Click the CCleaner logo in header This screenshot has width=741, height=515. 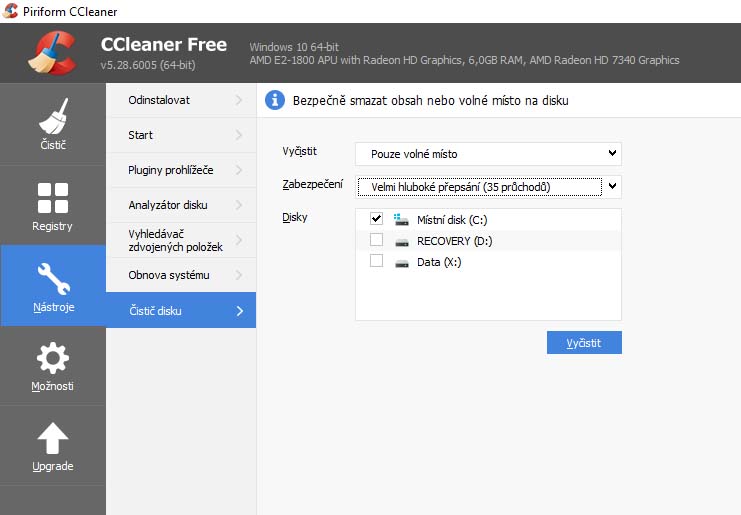coord(52,53)
